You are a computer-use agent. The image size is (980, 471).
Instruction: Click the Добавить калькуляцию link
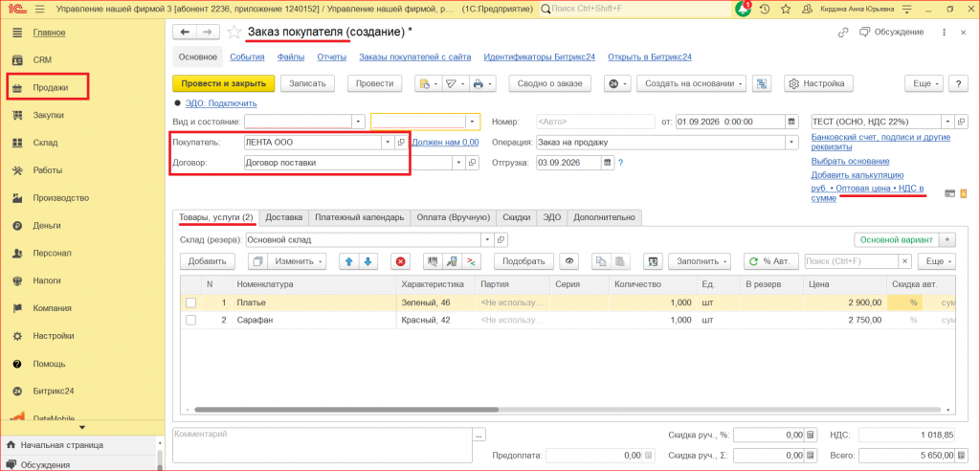(857, 174)
